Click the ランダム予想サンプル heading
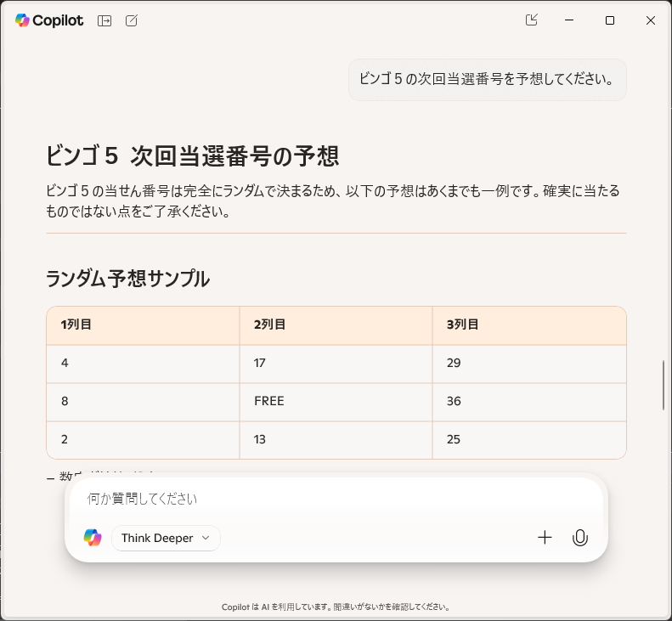This screenshot has height=621, width=672. pos(127,279)
